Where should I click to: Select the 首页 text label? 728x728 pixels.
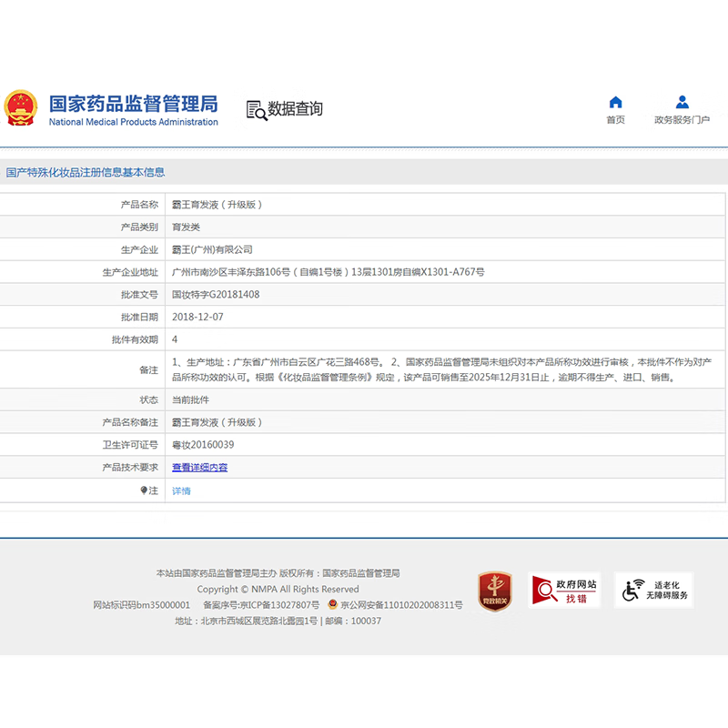[616, 120]
